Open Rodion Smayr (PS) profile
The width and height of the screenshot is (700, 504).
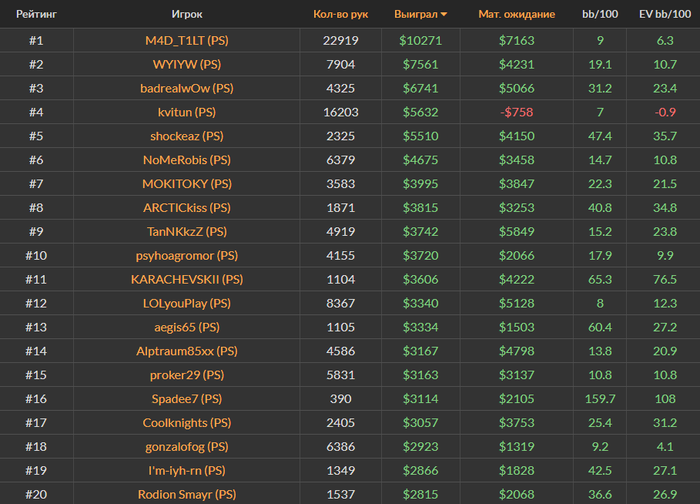pyautogui.click(x=187, y=494)
